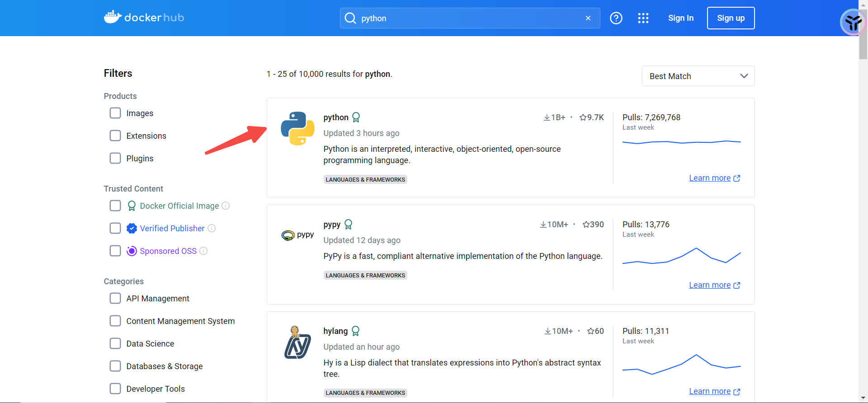
Task: Open the hylang repository title
Action: (x=335, y=331)
